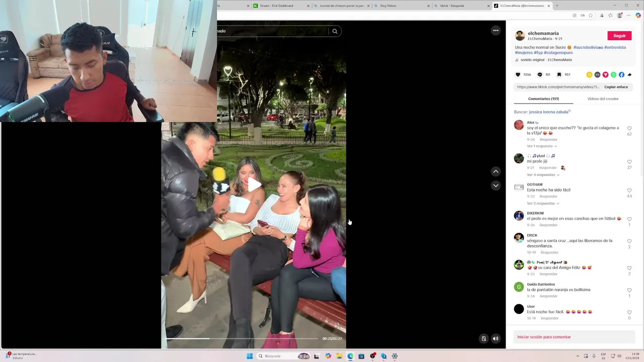Screen dimensions: 644x362
Task: Mute the video with the speaker icon
Action: (x=496, y=338)
